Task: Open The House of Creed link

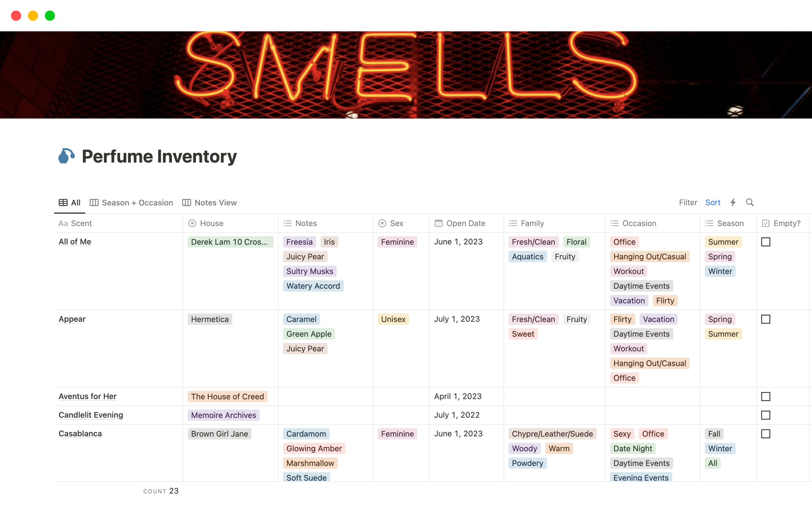Action: click(x=228, y=396)
